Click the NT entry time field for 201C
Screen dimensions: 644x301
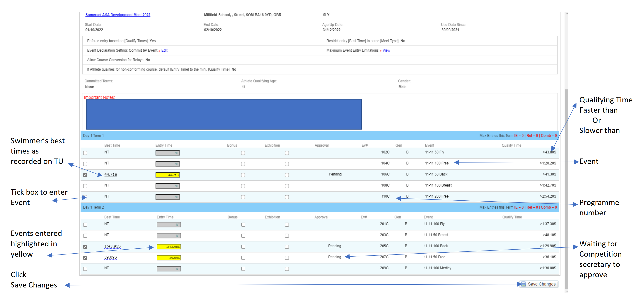point(169,224)
